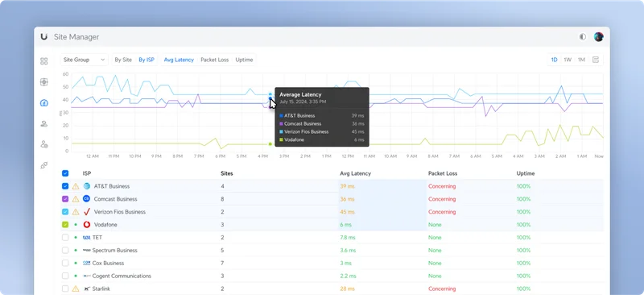Image resolution: width=644 pixels, height=295 pixels.
Task: Open the target-shaped sidebar icon
Action: (x=44, y=82)
